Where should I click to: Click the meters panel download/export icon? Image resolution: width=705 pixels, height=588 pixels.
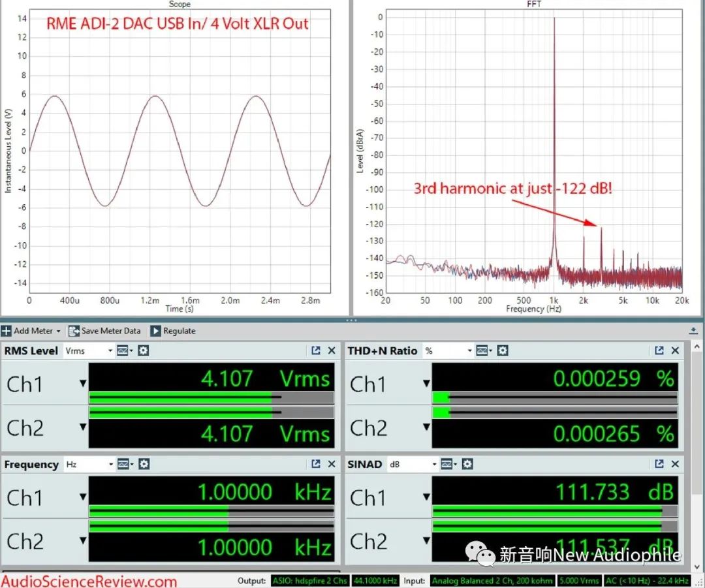point(693,332)
